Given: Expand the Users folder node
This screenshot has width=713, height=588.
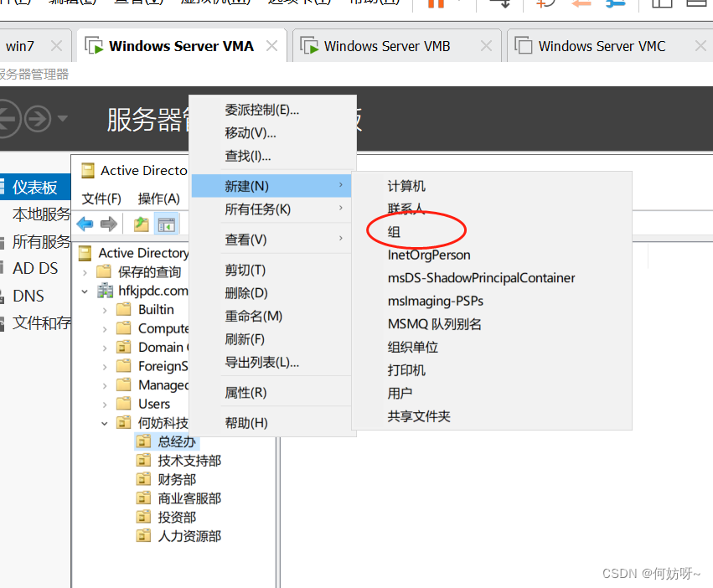Looking at the screenshot, I should (x=105, y=405).
